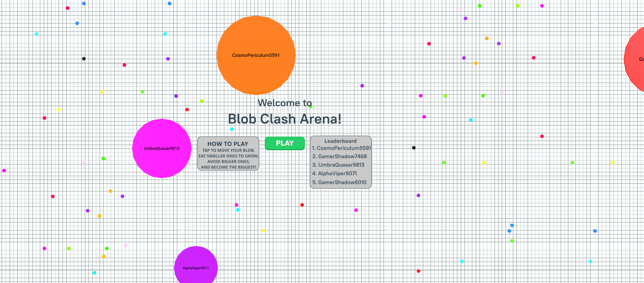This screenshot has width=644, height=283.
Task: Click the black pellet right of the leaderboard
Action: point(414,148)
